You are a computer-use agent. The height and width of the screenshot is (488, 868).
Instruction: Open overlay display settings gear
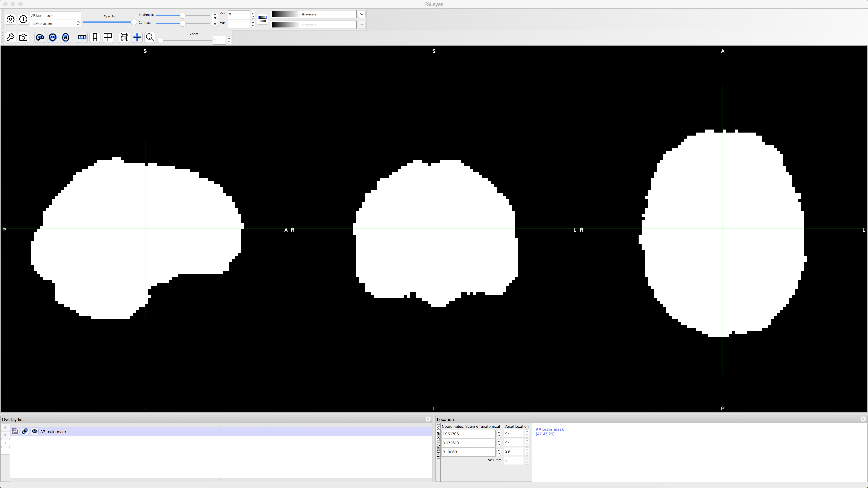10,19
